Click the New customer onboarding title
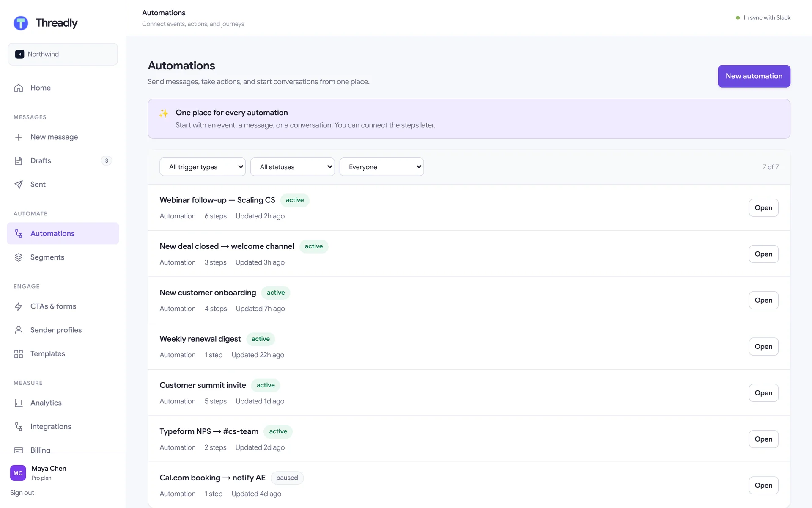This screenshot has height=508, width=812. [x=208, y=293]
